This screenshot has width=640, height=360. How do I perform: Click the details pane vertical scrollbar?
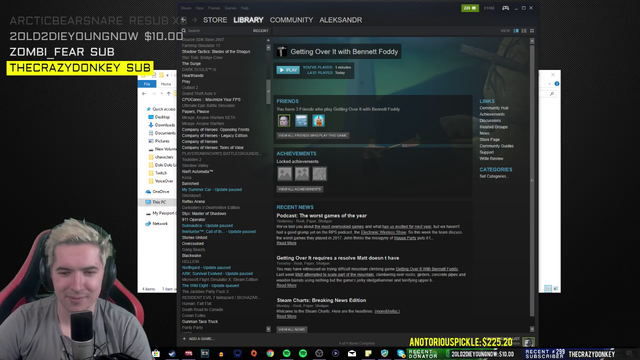[532, 180]
